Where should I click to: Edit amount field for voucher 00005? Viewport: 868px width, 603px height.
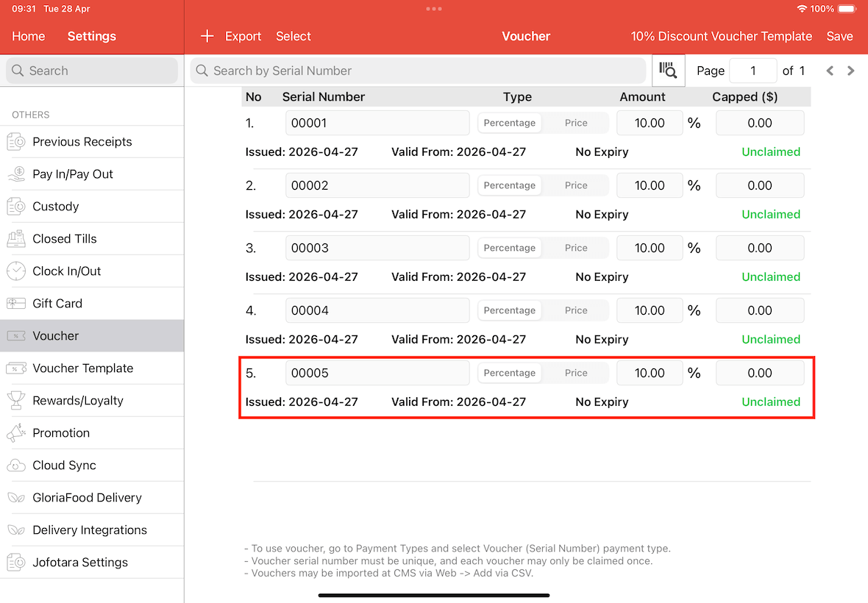(x=650, y=373)
